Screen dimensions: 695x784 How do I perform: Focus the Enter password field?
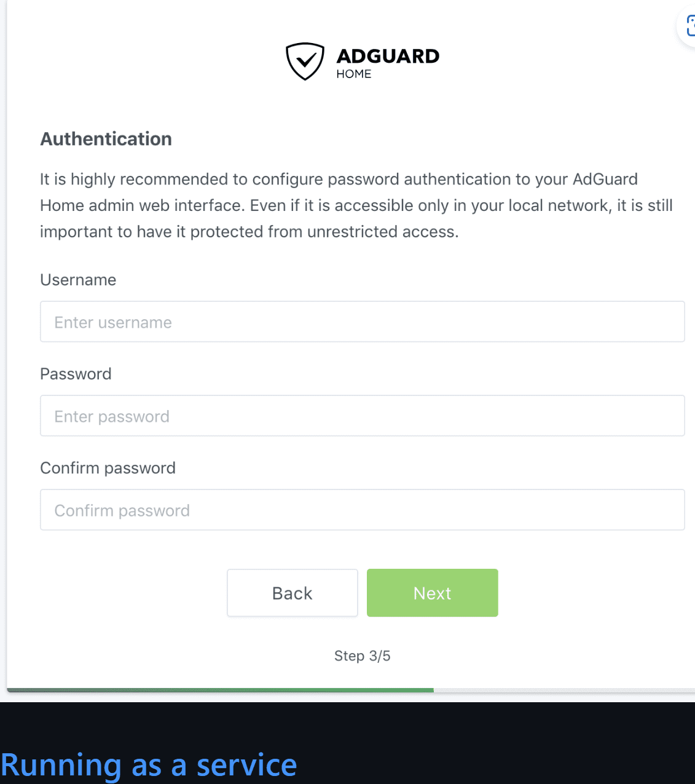[363, 416]
